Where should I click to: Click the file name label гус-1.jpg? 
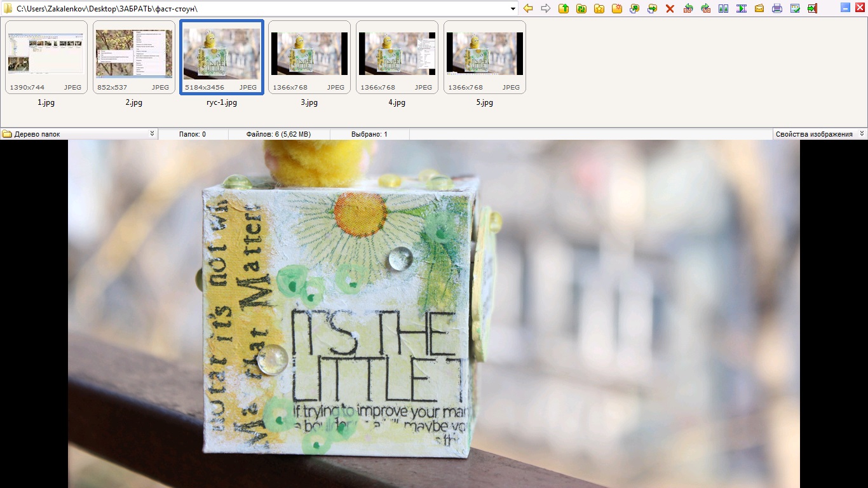pos(222,102)
